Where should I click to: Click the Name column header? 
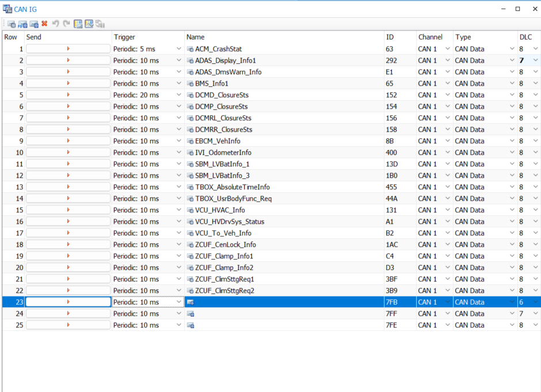pos(195,37)
